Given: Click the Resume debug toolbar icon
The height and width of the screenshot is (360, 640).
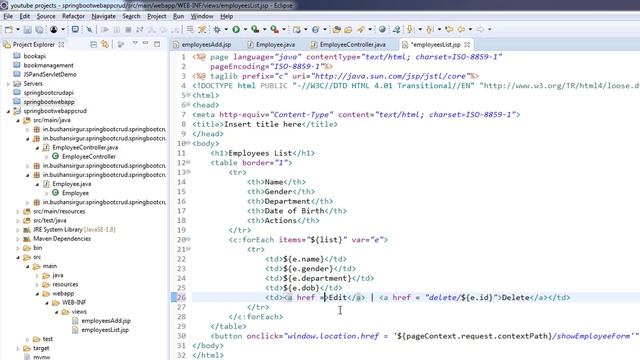Looking at the screenshot, I should coord(105,29).
